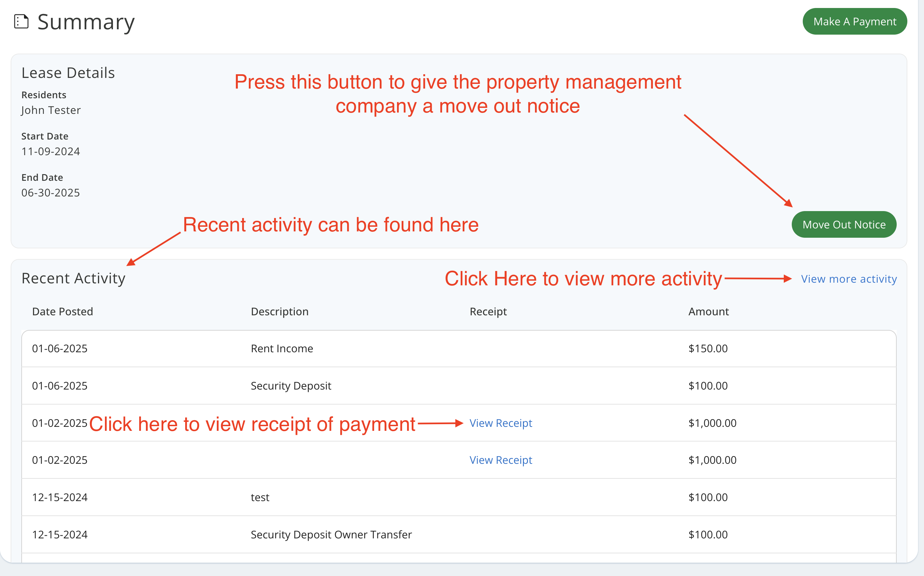
Task: Click the Summary page heading
Action: 86,22
